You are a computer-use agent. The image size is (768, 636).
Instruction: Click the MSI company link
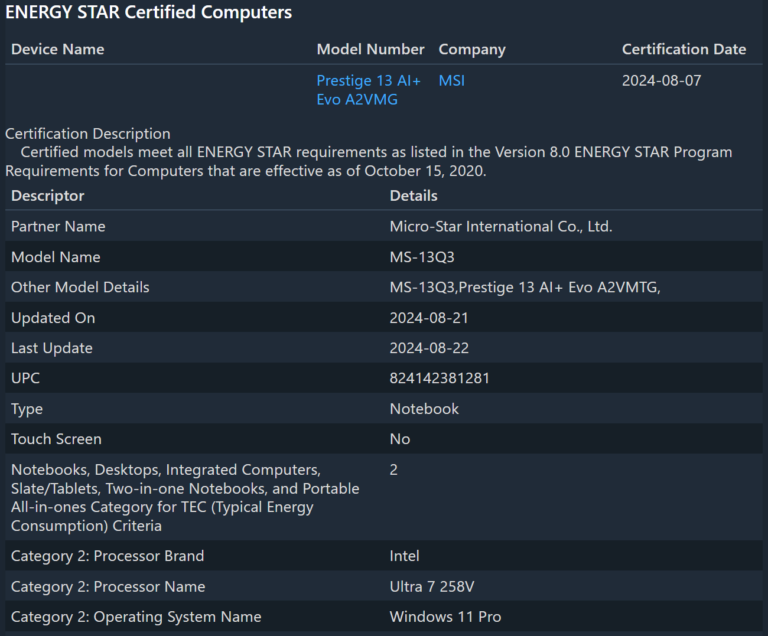[451, 81]
